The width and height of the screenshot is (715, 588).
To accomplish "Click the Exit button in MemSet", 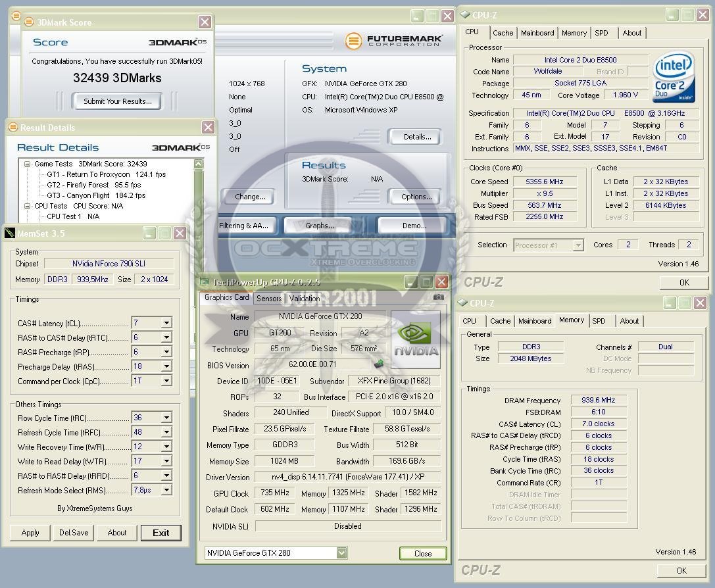I will (161, 533).
